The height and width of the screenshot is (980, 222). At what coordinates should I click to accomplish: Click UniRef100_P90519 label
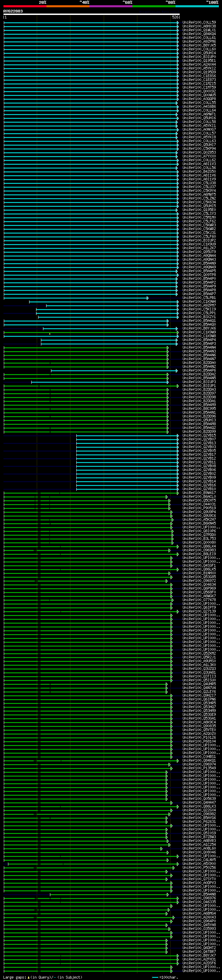(x=199, y=508)
